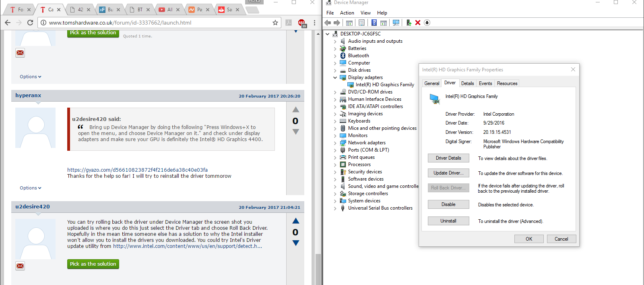Reload the Chrome page

(x=30, y=23)
